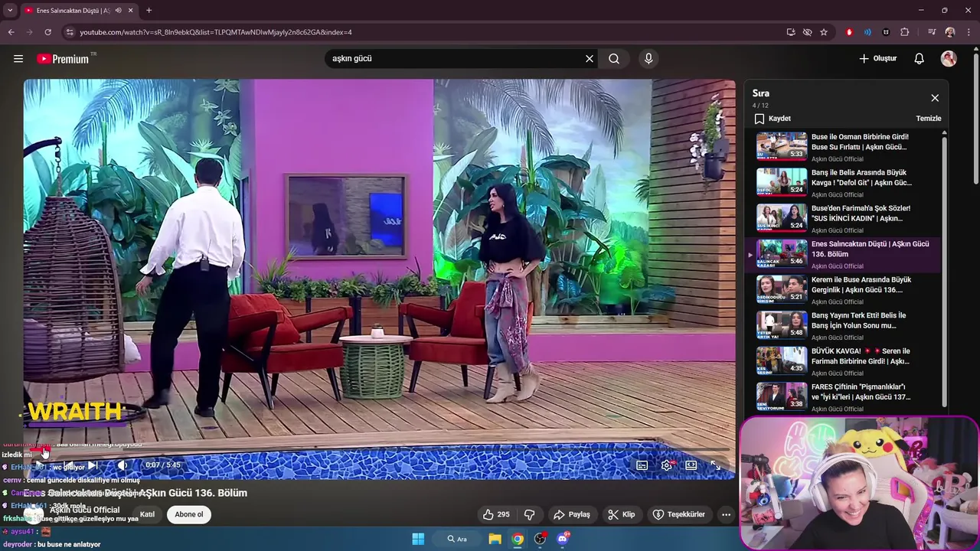Viewport: 980px width, 551px height.
Task: Open Chrome three-dot menu
Action: [x=968, y=32]
